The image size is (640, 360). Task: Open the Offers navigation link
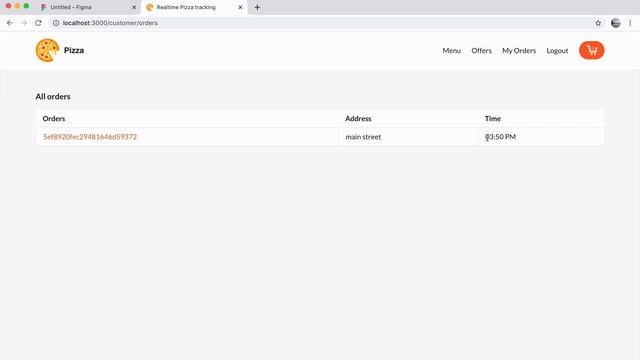[481, 50]
